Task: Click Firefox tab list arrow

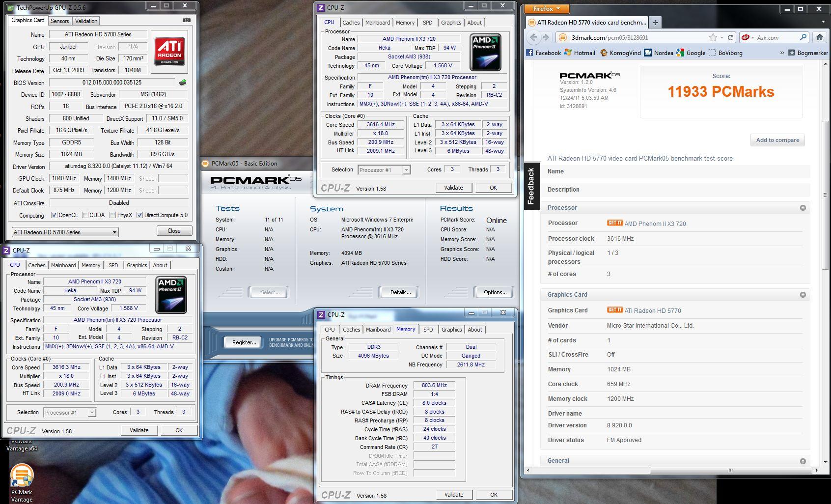Action: [823, 22]
